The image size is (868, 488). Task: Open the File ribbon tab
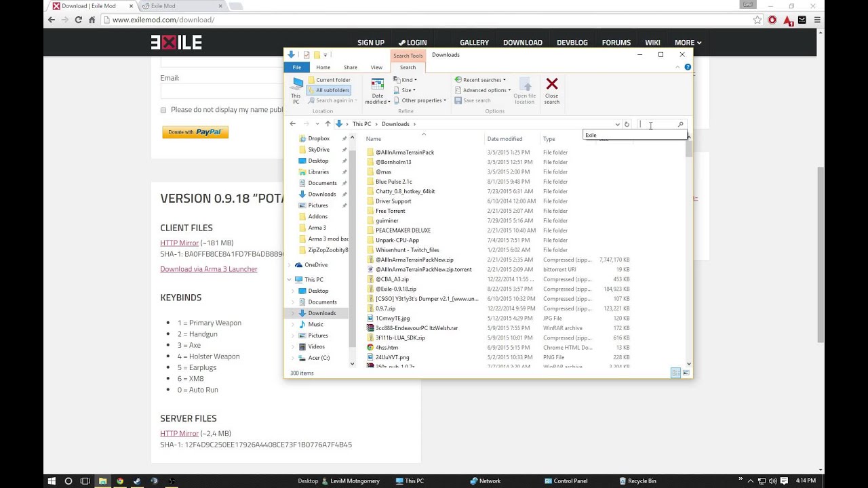pyautogui.click(x=296, y=67)
